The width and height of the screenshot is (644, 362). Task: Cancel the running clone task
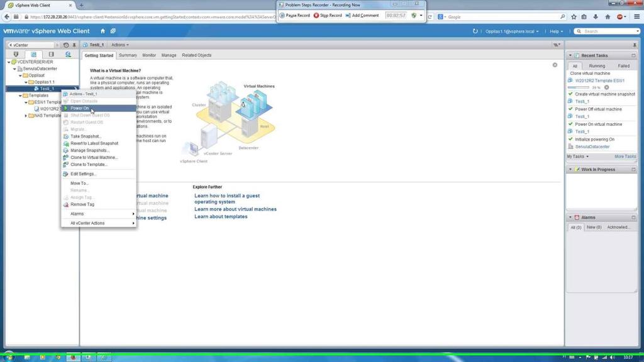click(607, 87)
